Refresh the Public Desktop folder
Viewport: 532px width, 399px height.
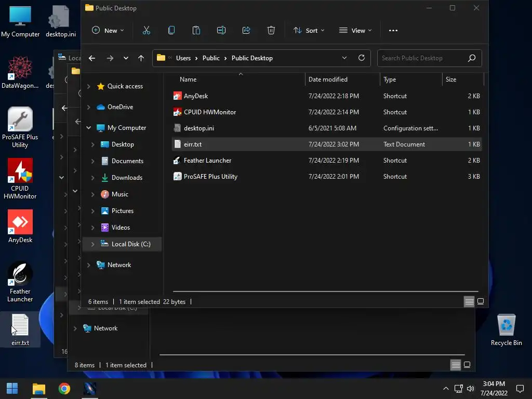coord(362,58)
